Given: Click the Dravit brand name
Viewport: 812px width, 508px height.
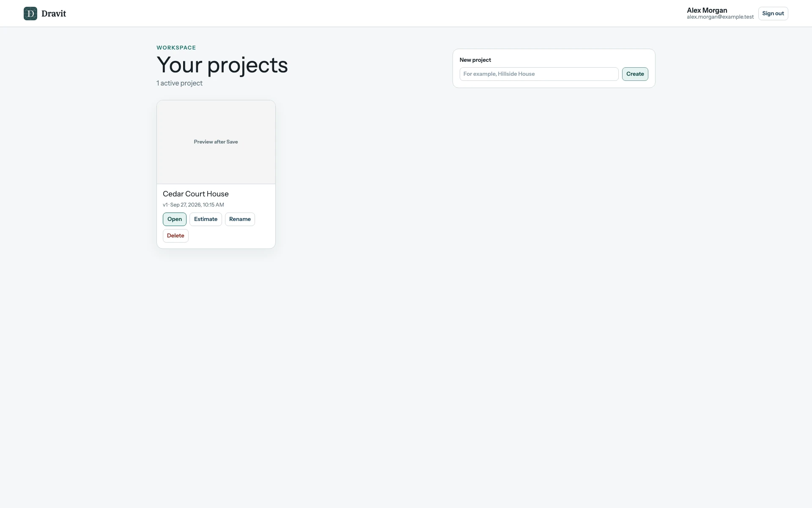Looking at the screenshot, I should coord(54,14).
